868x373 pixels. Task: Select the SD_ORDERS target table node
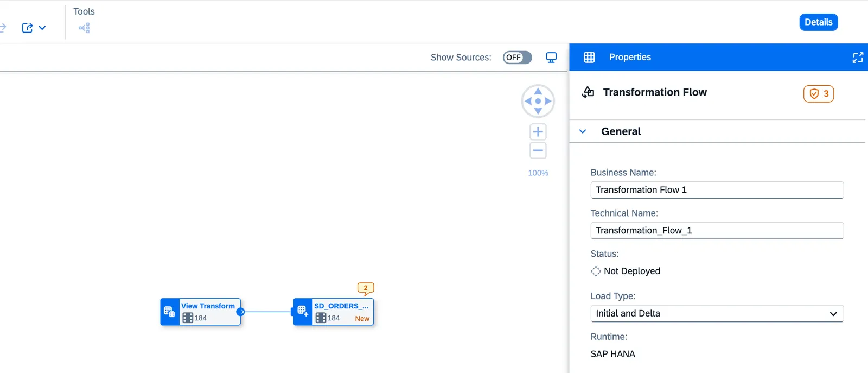point(333,312)
